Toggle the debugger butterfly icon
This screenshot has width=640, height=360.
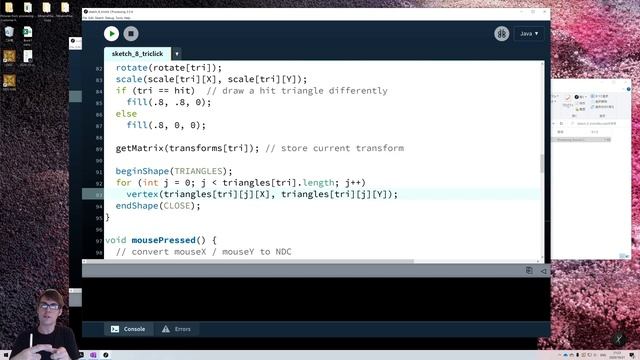click(502, 34)
